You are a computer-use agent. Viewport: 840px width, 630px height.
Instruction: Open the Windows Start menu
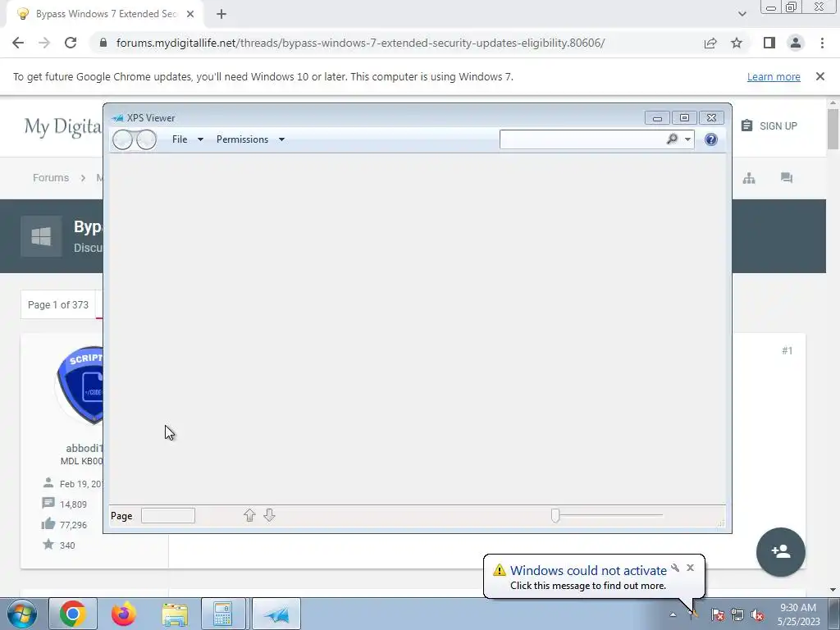click(x=22, y=614)
